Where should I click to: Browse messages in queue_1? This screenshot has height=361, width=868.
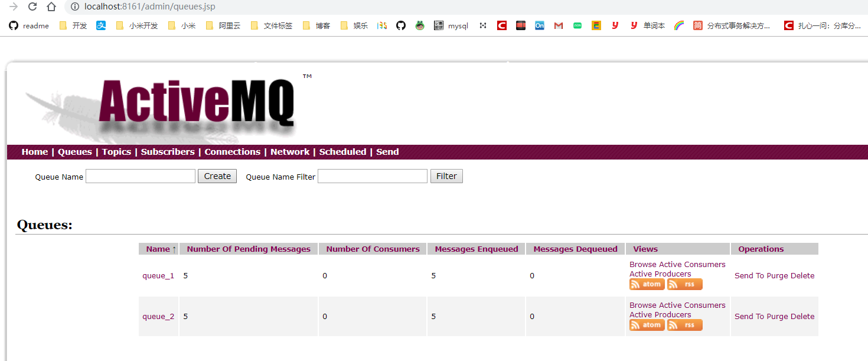[643, 264]
